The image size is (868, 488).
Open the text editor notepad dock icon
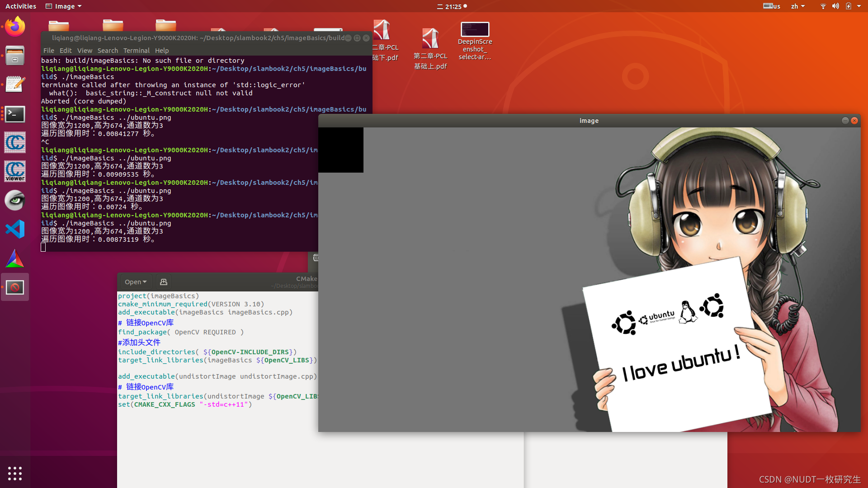coord(15,84)
